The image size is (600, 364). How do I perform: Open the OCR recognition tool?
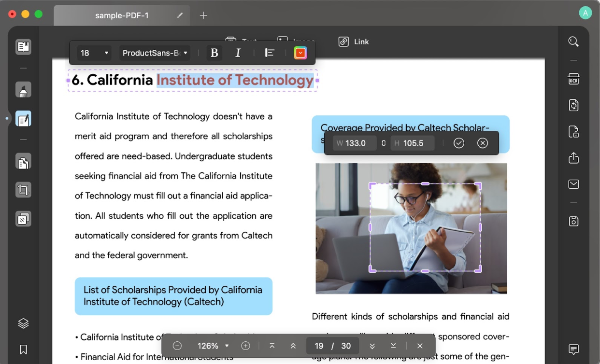[x=573, y=79]
